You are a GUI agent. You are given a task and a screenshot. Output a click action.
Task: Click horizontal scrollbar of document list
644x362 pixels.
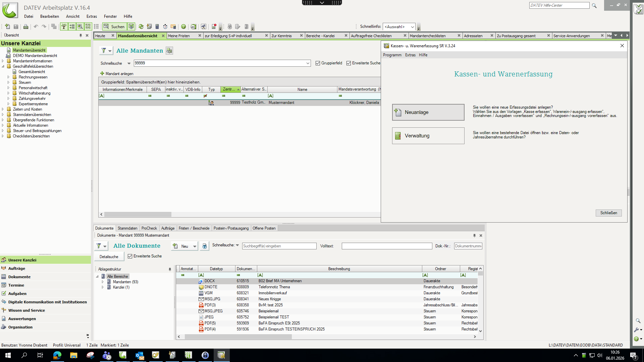pos(238,337)
